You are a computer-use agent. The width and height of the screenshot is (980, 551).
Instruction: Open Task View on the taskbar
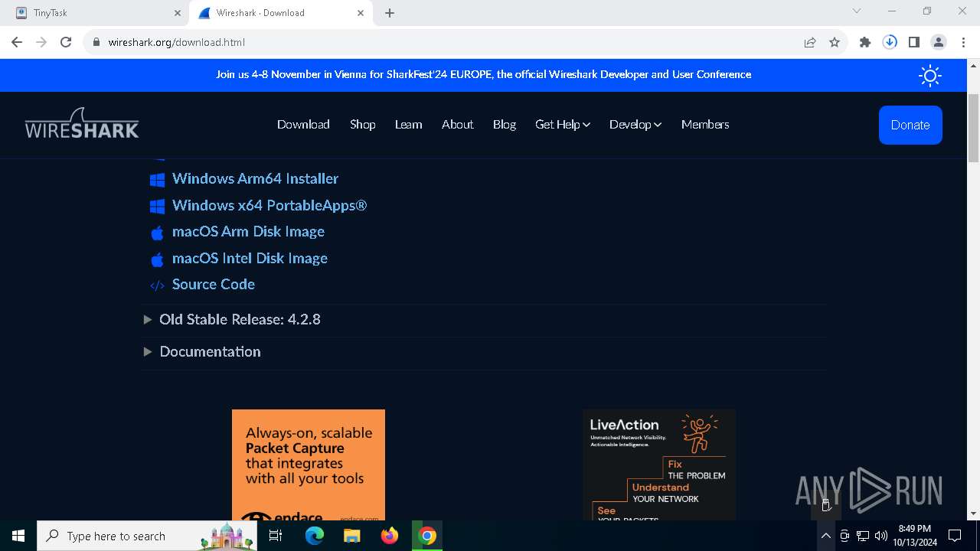tap(276, 536)
